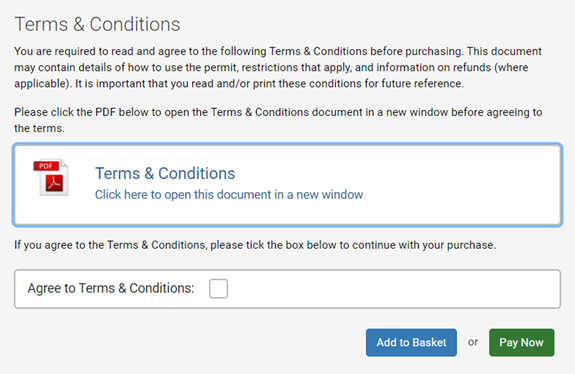
Task: Click the Adobe Acrobat logo on the document icon
Action: click(54, 183)
